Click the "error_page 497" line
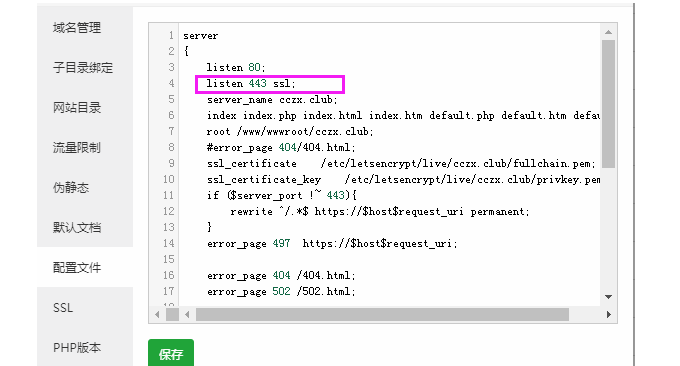This screenshot has width=680, height=366. (x=332, y=243)
